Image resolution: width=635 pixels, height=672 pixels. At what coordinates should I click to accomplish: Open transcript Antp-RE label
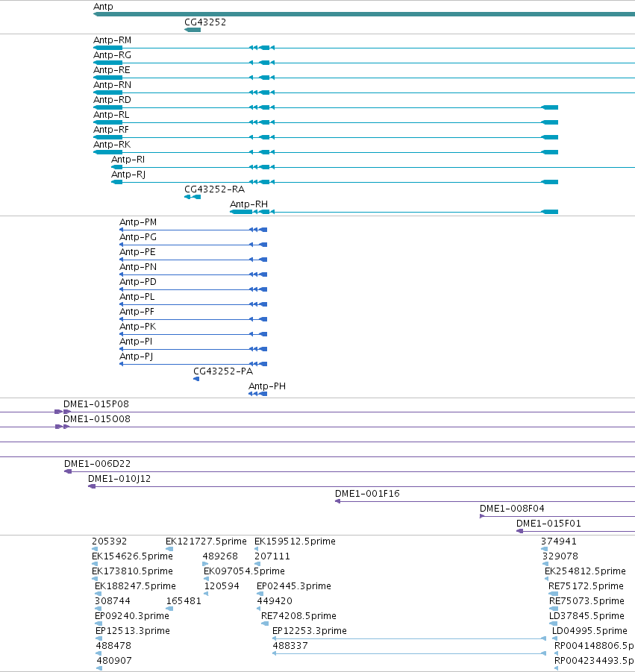point(111,70)
